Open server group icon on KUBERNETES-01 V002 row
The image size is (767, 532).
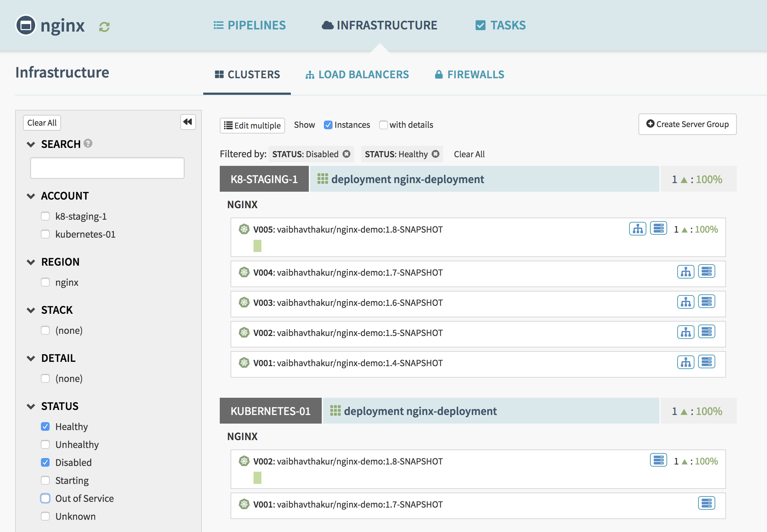[659, 461]
